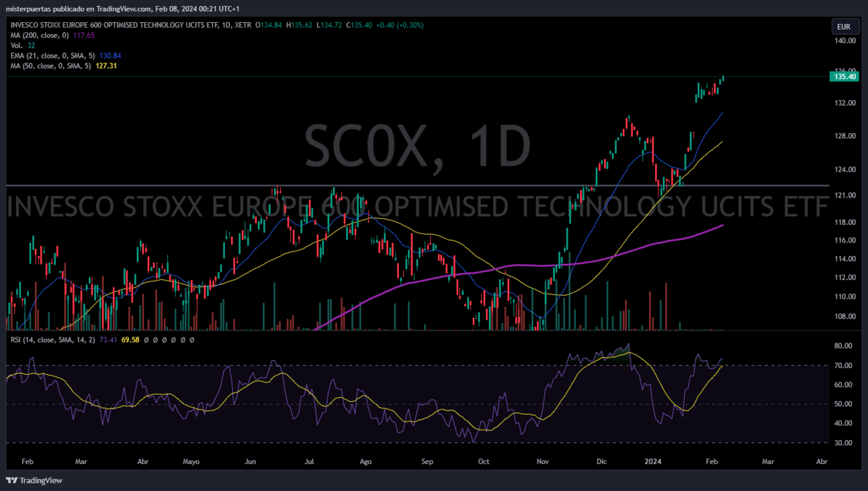Viewport: 868px width, 491px height.
Task: Click the 80.00 RSI axis label
Action: tap(843, 346)
